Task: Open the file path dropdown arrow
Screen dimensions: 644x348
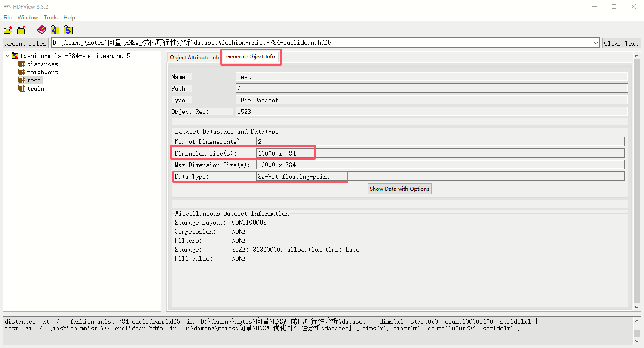Action: click(595, 43)
